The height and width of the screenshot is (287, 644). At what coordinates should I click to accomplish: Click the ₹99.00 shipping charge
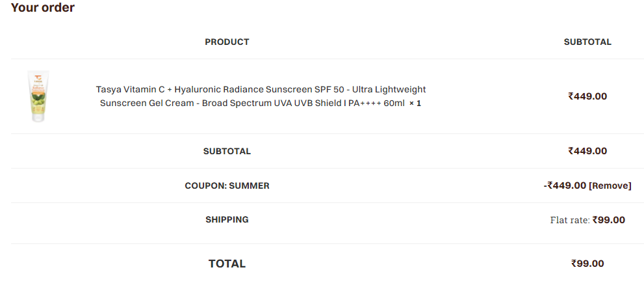coord(609,220)
